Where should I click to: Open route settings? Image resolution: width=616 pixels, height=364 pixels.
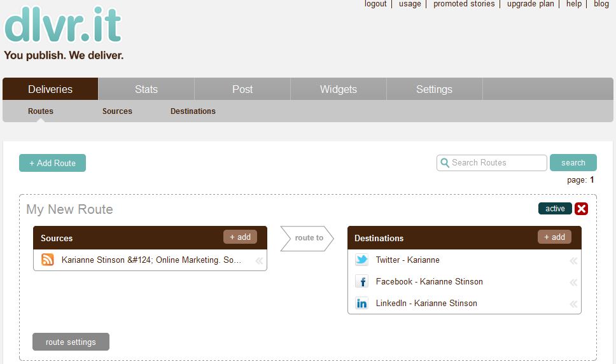(71, 342)
